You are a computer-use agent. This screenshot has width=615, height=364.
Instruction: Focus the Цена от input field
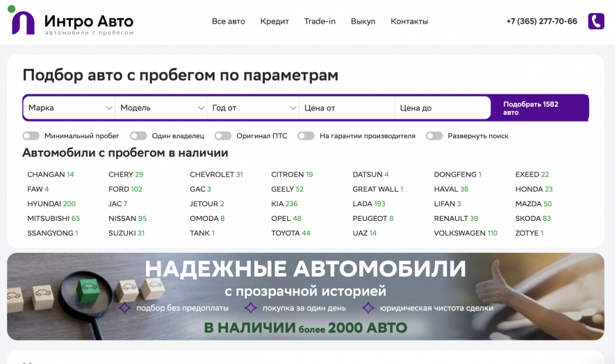[x=347, y=108]
